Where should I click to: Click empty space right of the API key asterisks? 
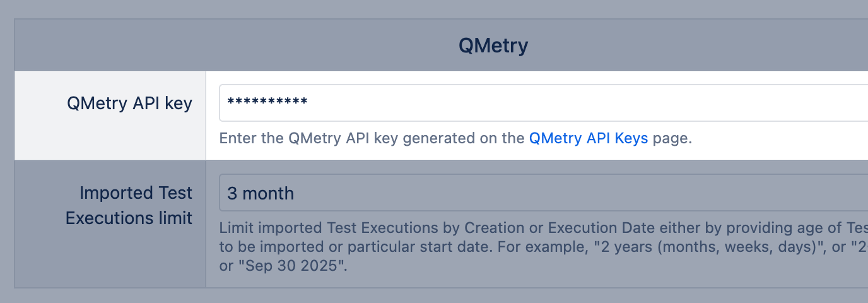pyautogui.click(x=568, y=103)
